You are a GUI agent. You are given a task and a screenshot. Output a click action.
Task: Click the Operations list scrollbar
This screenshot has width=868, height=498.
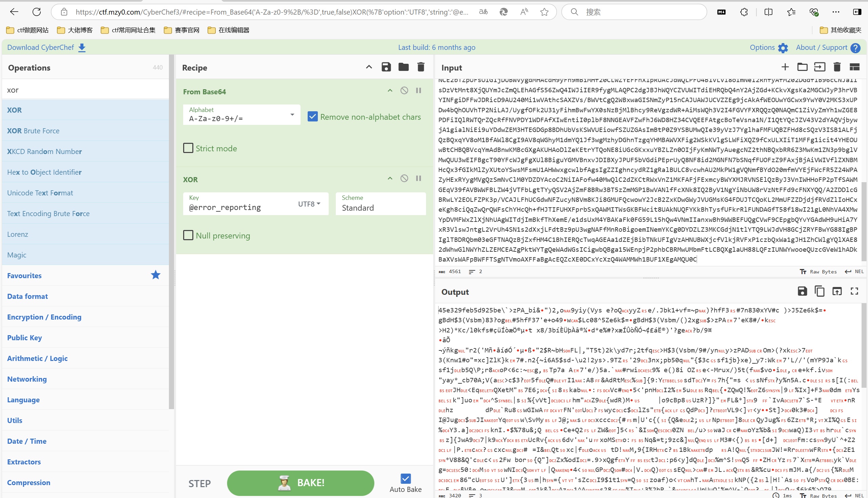tap(172, 232)
